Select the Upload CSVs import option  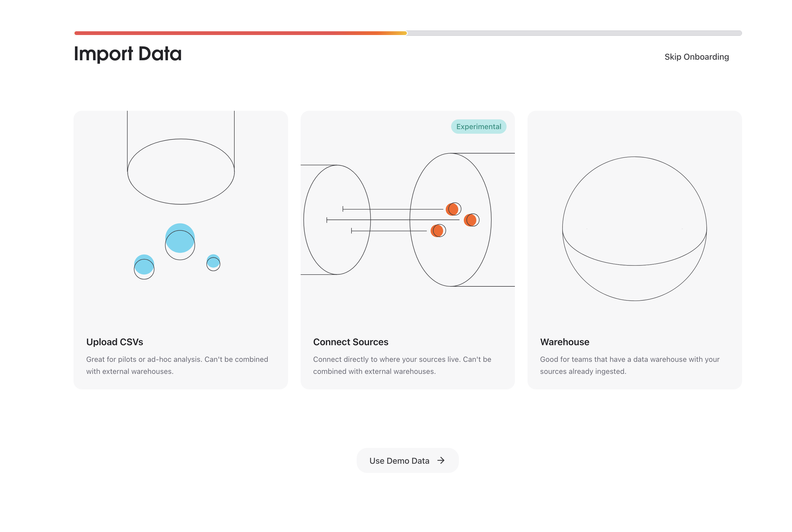(181, 249)
